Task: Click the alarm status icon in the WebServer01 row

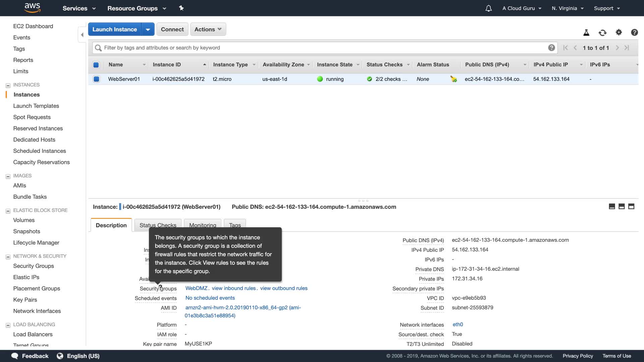Action: [x=453, y=79]
